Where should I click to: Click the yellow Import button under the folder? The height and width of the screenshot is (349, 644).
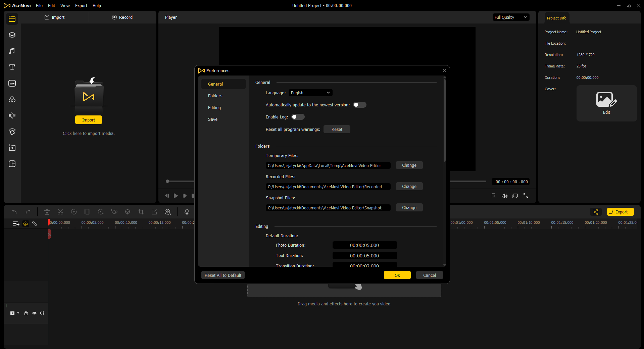tap(89, 120)
